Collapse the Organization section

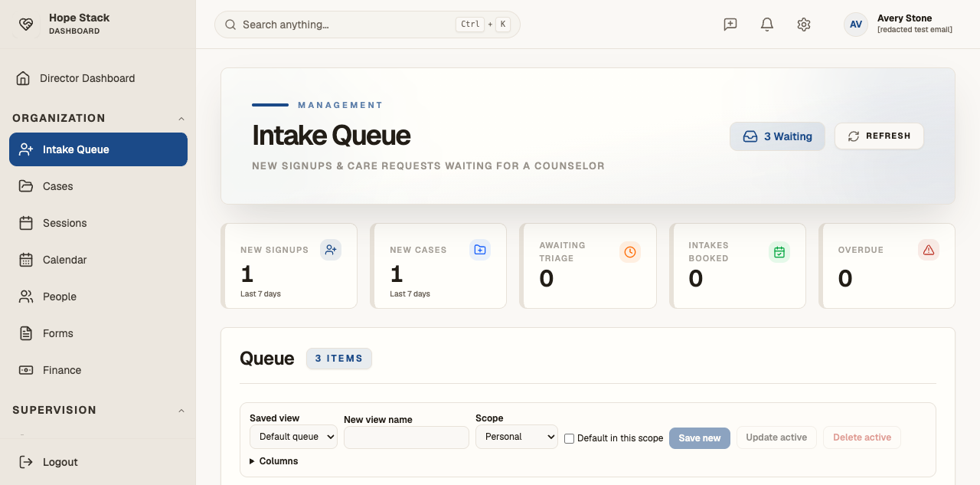point(181,119)
